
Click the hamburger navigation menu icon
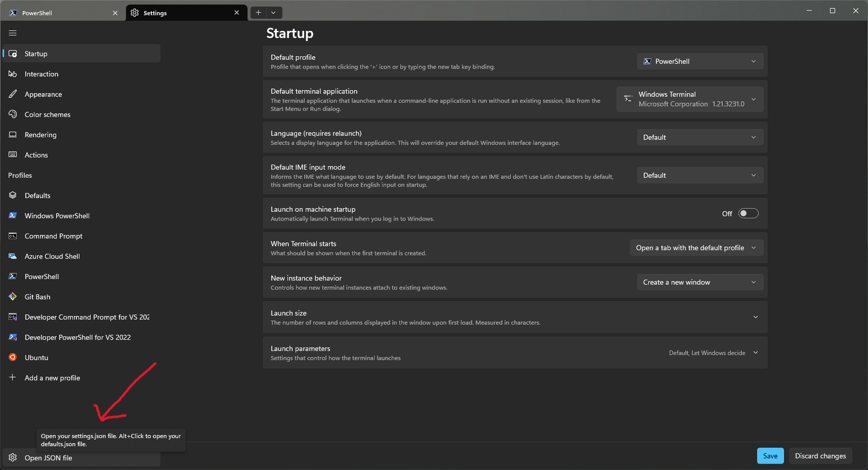(13, 33)
